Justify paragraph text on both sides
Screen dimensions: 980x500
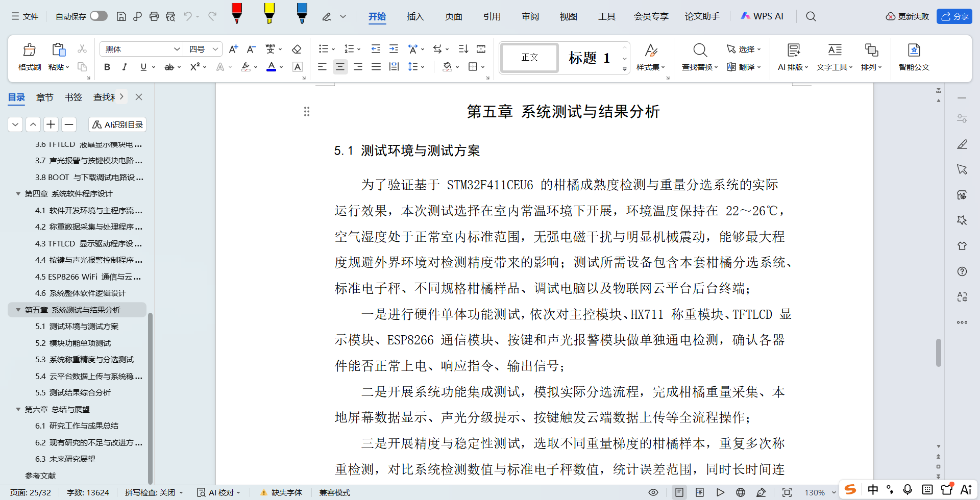pos(376,67)
